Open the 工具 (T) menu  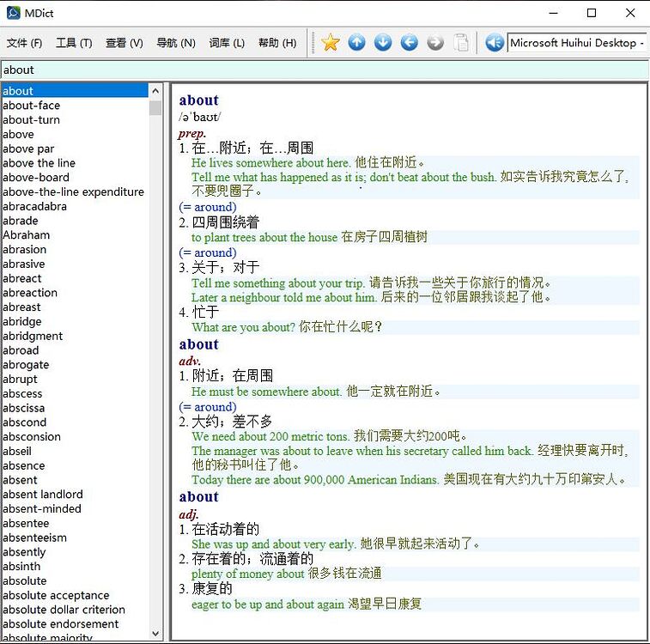(x=74, y=43)
